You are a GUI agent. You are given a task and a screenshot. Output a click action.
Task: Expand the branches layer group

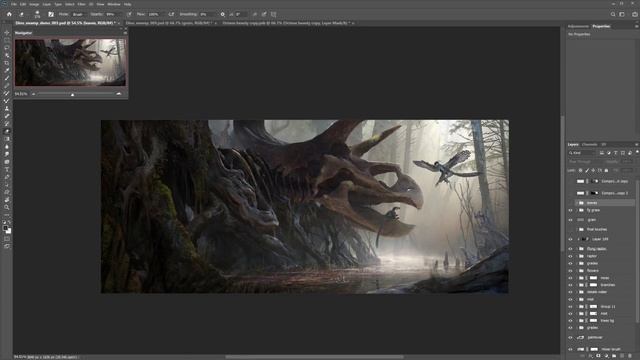(577, 285)
